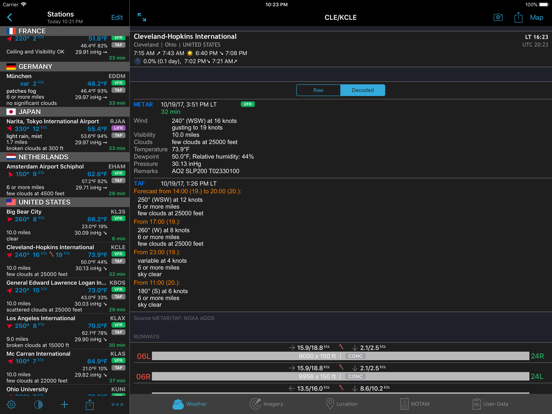Open the Weather tab
The width and height of the screenshot is (552, 414).
click(x=189, y=404)
